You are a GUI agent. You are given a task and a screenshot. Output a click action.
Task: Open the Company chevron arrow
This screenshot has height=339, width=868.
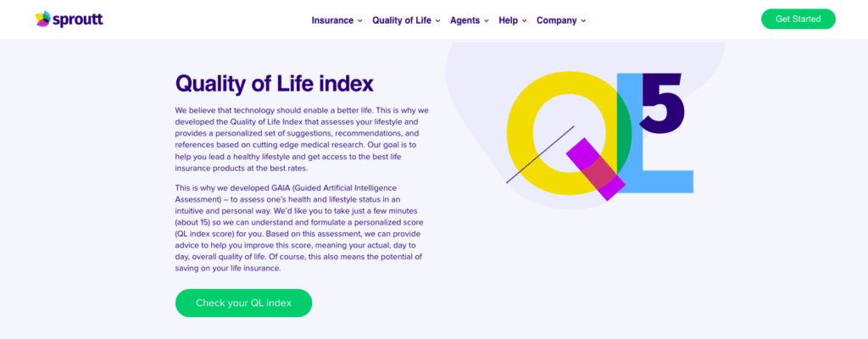pyautogui.click(x=583, y=20)
